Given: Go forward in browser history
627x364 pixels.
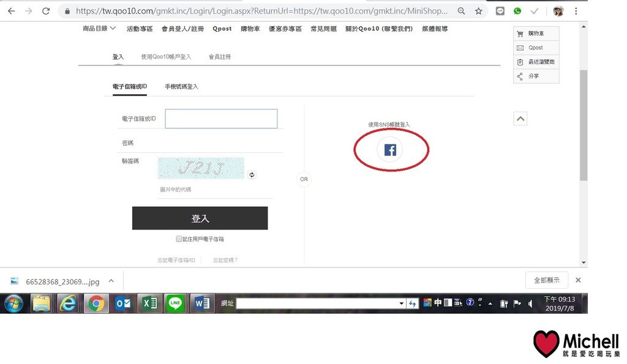Looking at the screenshot, I should pyautogui.click(x=28, y=11).
